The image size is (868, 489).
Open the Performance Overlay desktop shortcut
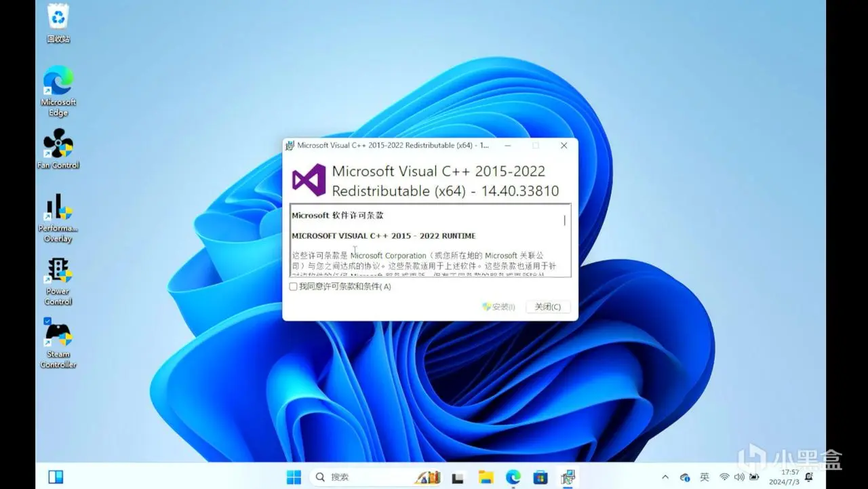click(58, 218)
